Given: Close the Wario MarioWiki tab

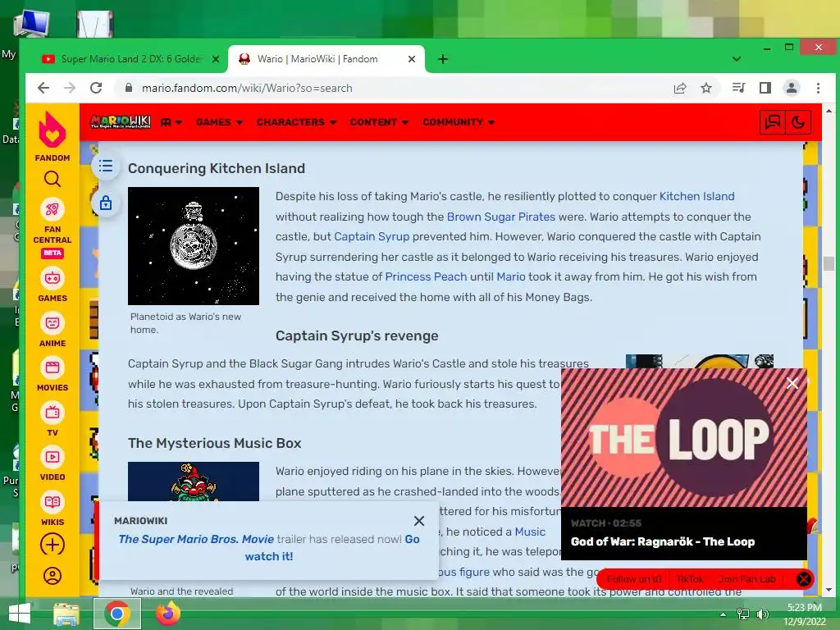Looking at the screenshot, I should click(x=412, y=59).
